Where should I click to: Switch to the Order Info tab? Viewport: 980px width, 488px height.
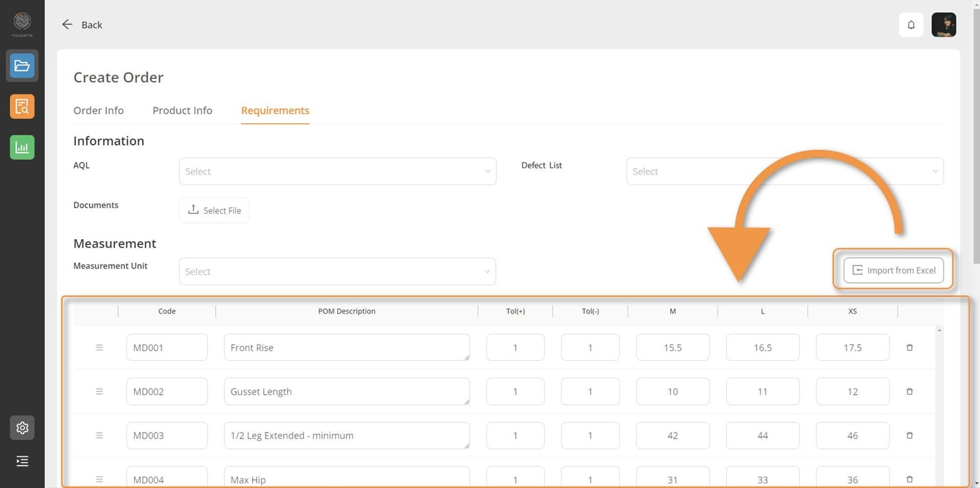coord(98,111)
